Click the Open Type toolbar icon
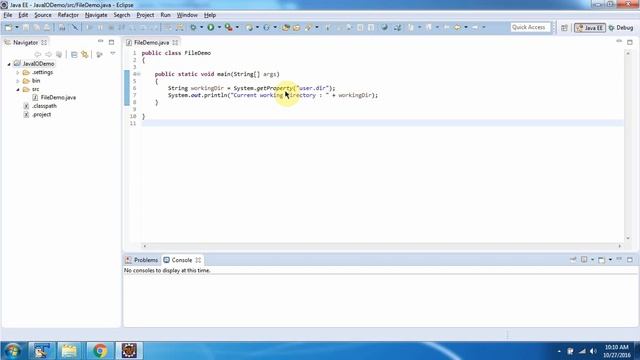 coord(286,27)
